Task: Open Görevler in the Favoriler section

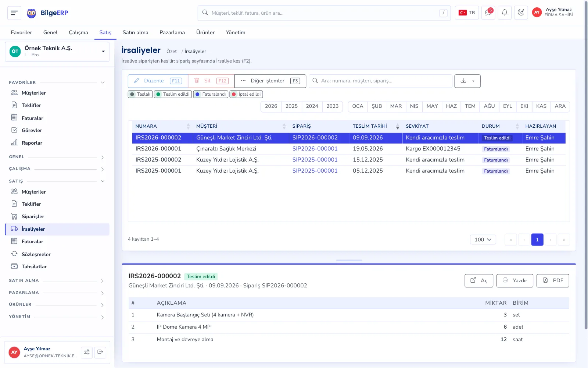Action: (x=57, y=130)
